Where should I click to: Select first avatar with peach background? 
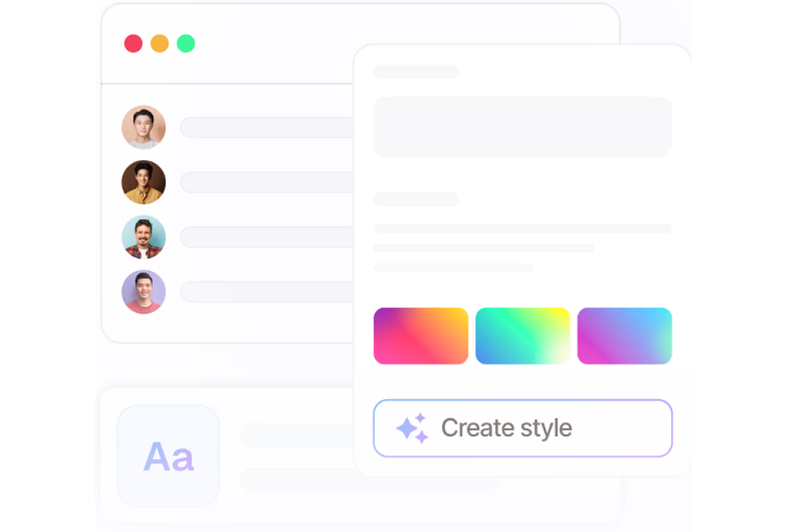coord(144,127)
